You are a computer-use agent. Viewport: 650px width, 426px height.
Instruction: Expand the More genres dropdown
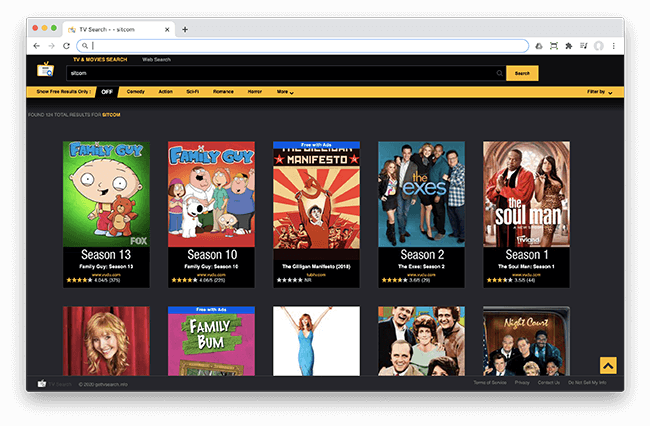(284, 92)
